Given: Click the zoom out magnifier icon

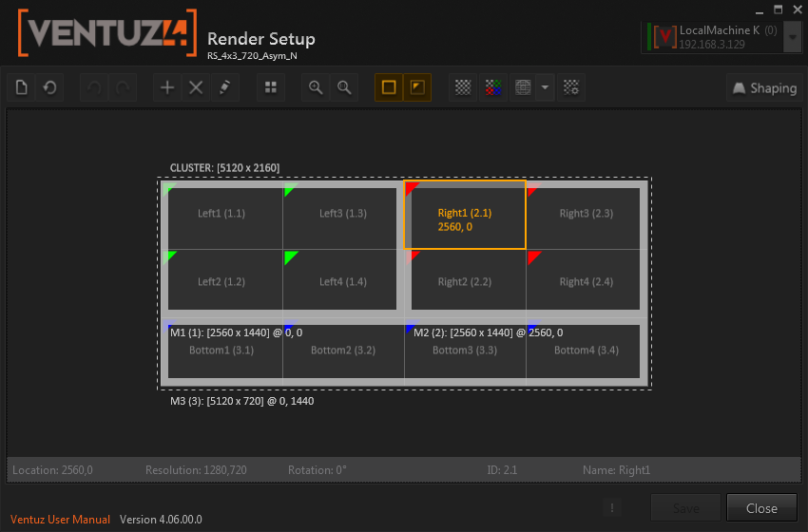Looking at the screenshot, I should pos(344,87).
